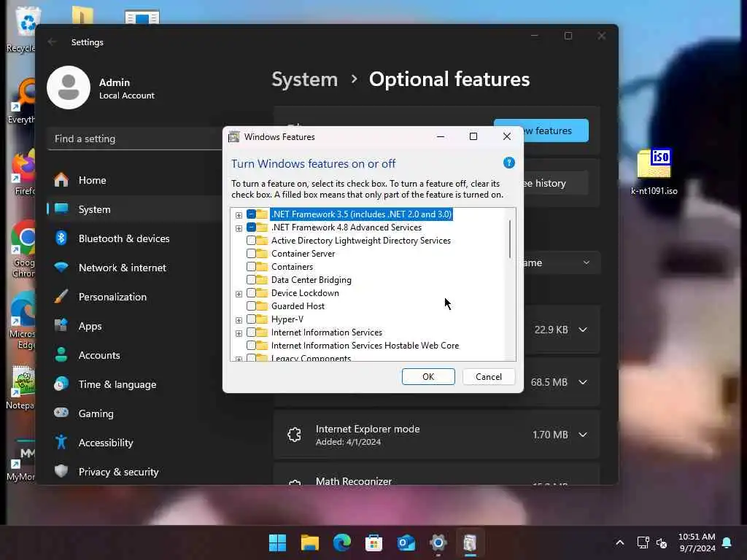Click the Admin profile avatar
The image size is (747, 560).
pos(69,87)
